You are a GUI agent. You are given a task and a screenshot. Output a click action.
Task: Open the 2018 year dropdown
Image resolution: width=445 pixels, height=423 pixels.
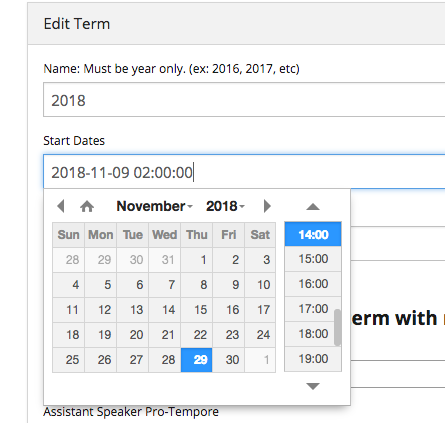[x=225, y=206]
